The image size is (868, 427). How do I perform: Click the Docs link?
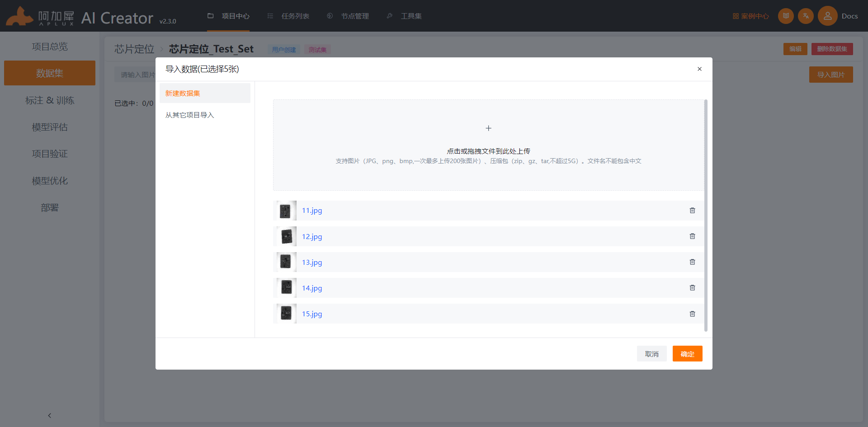pos(849,16)
